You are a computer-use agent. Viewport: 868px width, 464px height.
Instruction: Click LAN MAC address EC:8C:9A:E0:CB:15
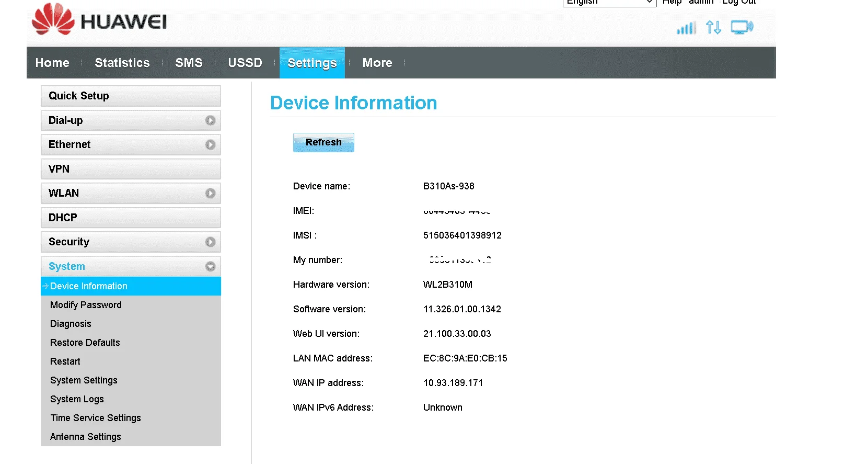pyautogui.click(x=465, y=358)
